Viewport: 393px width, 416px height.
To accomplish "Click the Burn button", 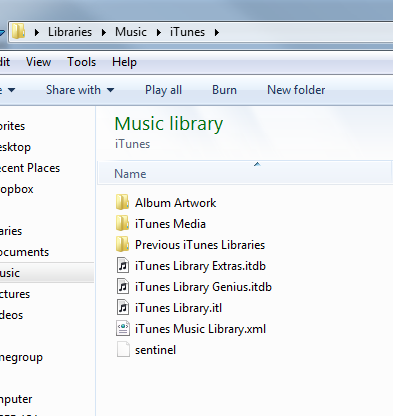I will (224, 90).
